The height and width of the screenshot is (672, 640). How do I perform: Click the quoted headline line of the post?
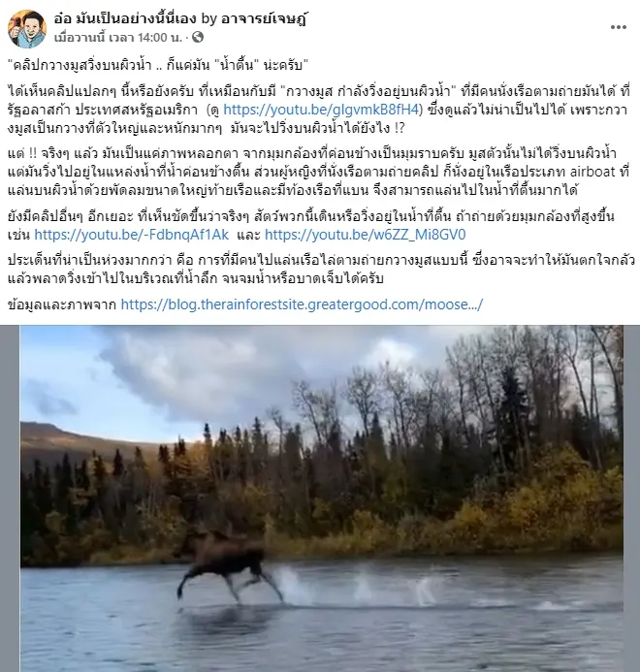coord(158,66)
